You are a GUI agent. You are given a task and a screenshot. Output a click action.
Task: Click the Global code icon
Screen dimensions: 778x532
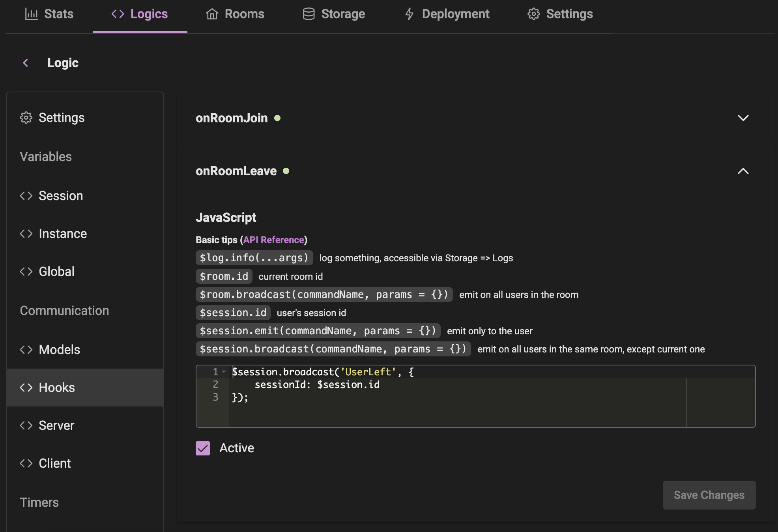26,272
